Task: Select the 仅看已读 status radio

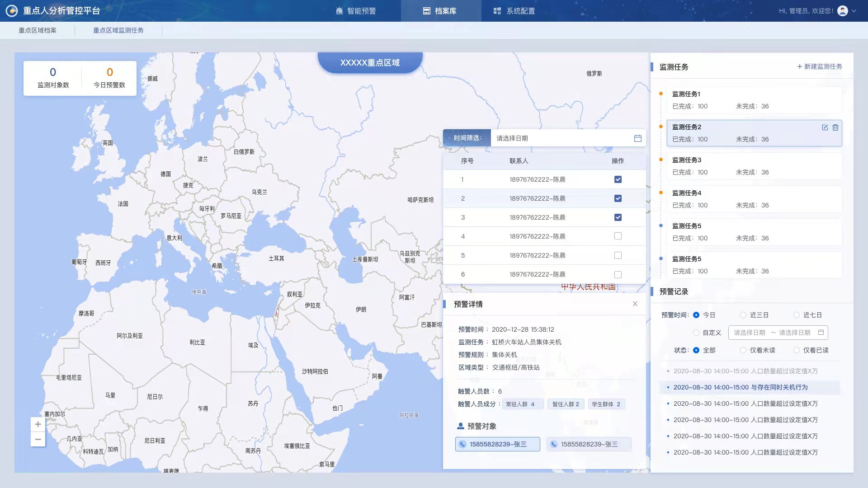Action: pyautogui.click(x=796, y=350)
